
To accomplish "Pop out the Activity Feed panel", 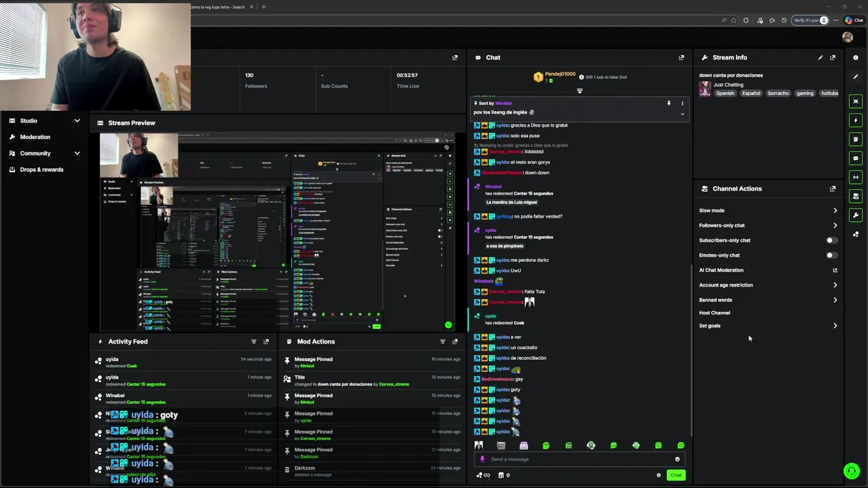I will pyautogui.click(x=266, y=342).
